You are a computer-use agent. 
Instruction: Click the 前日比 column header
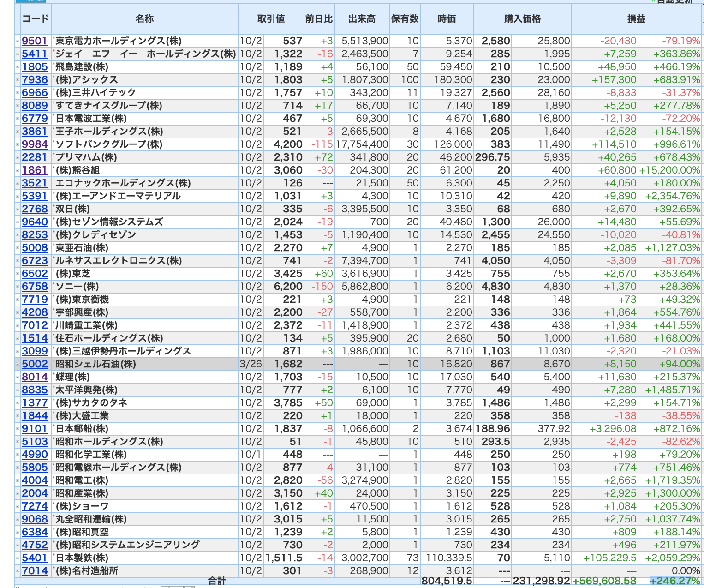point(319,19)
